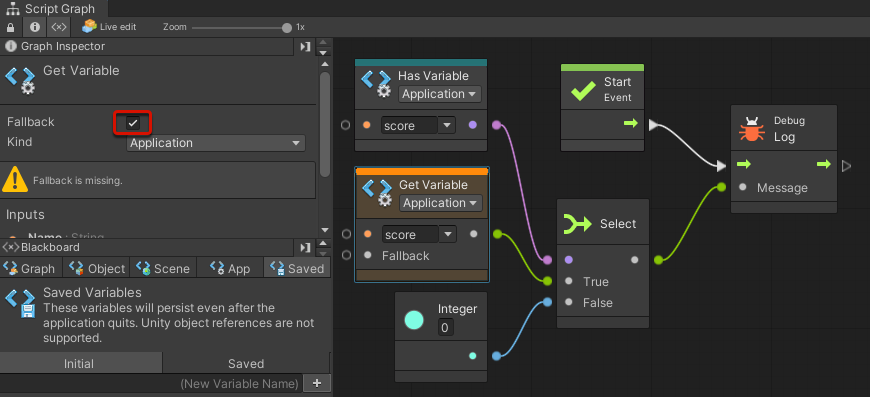Click the inspector scrollbar up arrow

(x=325, y=64)
